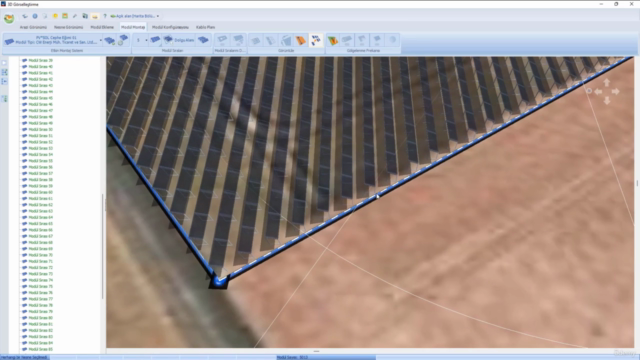Click the bottom icon in the left side strip
This screenshot has height=360, width=640.
[4, 99]
